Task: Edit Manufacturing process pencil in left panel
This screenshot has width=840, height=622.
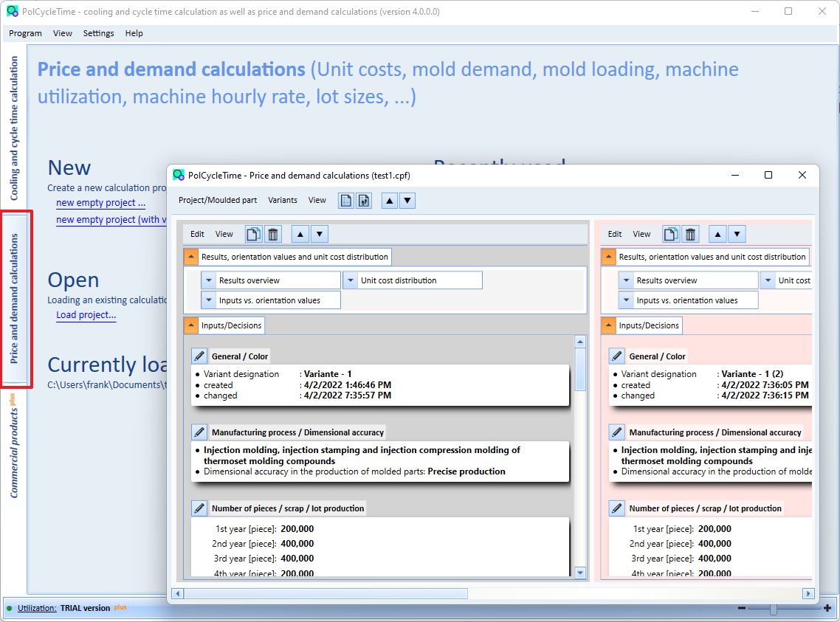Action: [199, 432]
